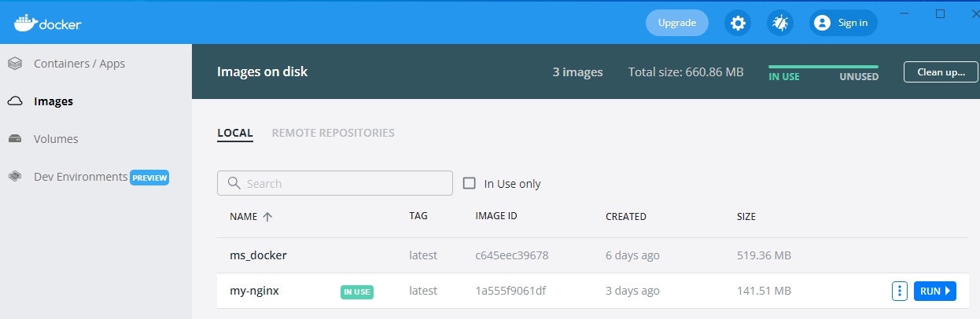
Task: Maximize the Docker Desktop window
Action: [940, 13]
